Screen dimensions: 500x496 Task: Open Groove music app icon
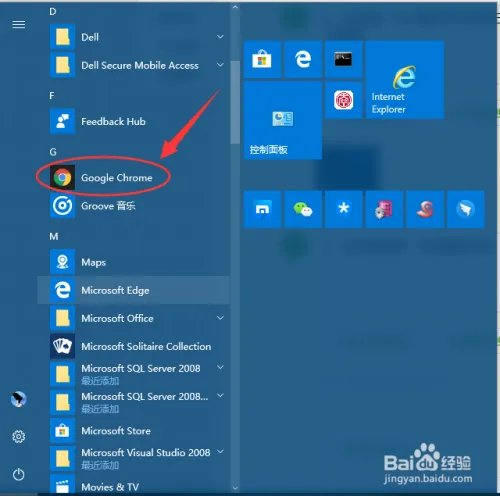tap(62, 206)
